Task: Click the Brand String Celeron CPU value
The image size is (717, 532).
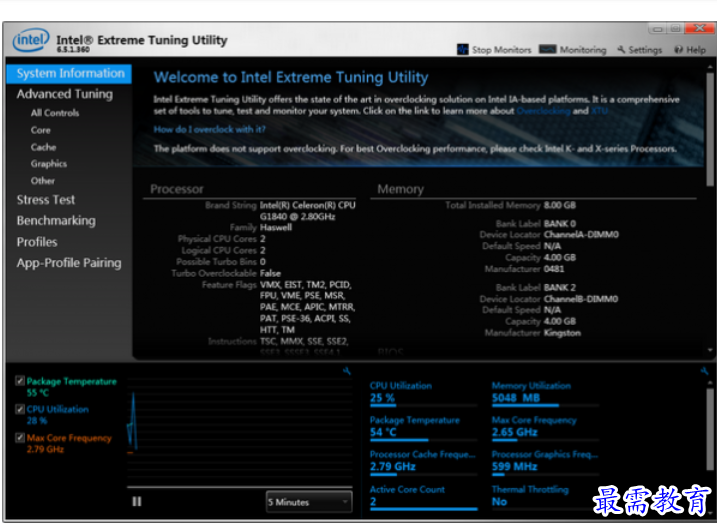Action: [x=307, y=211]
